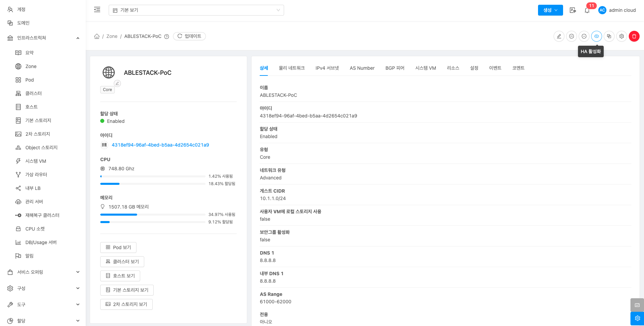This screenshot has height=326, width=644.
Task: Click the language translation icon
Action: click(x=573, y=10)
